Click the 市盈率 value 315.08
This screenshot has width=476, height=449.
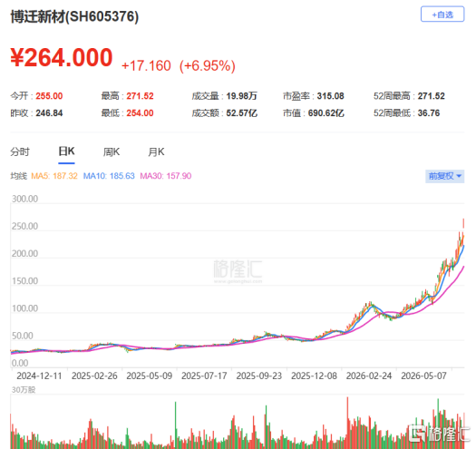click(331, 96)
